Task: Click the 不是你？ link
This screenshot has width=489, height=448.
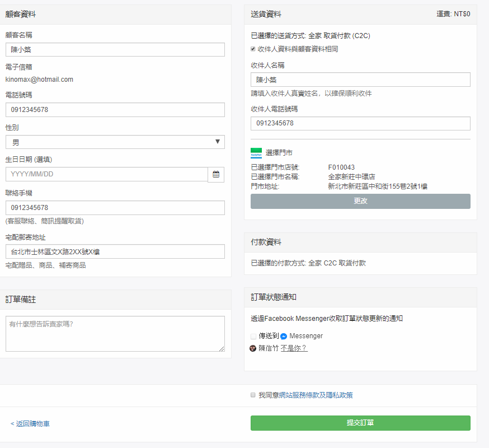Action: 294,348
